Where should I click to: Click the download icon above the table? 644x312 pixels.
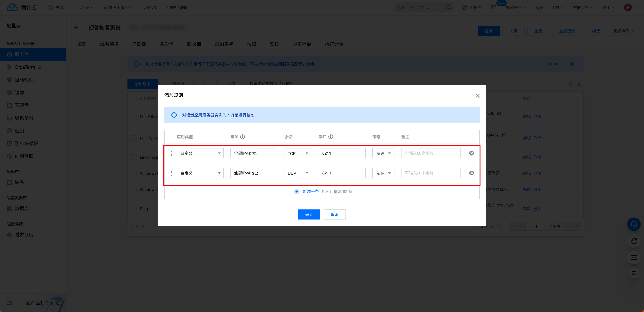tap(579, 84)
